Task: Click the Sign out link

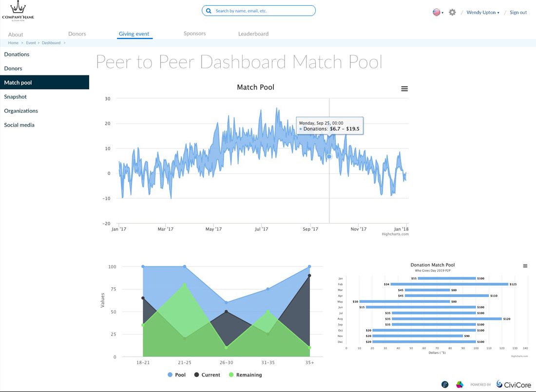Action: click(518, 13)
